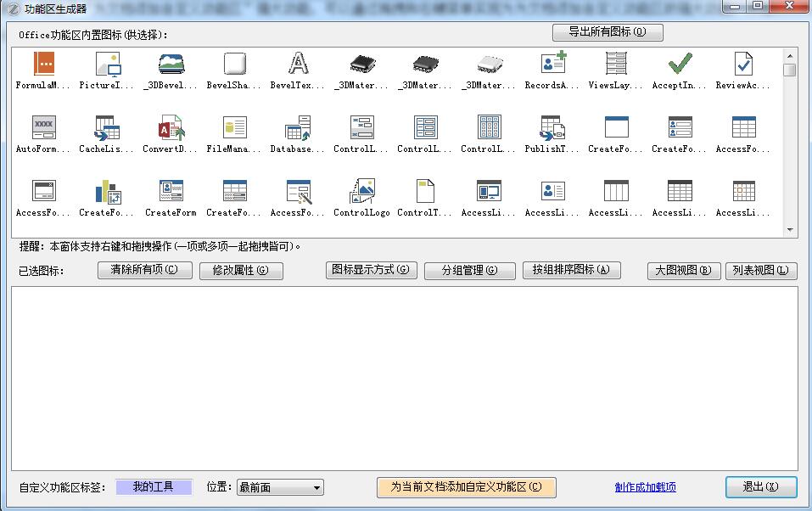812x511 pixels.
Task: Select the AutoForm... XXXX icon
Action: 43,127
